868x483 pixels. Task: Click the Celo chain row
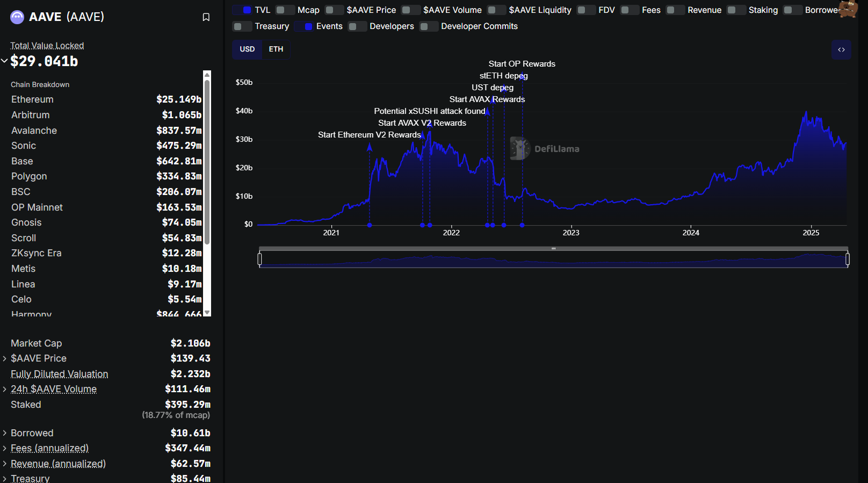pyautogui.click(x=106, y=299)
